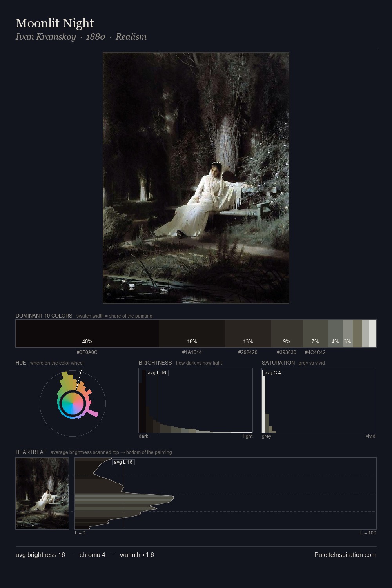The height and width of the screenshot is (588, 392).
Task: Open the PaletteInspiration.com link
Action: tap(345, 555)
